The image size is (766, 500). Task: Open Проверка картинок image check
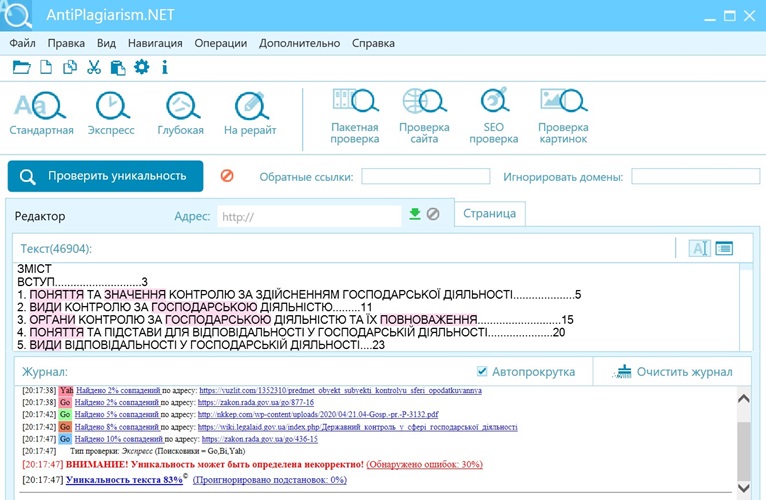[x=563, y=116]
